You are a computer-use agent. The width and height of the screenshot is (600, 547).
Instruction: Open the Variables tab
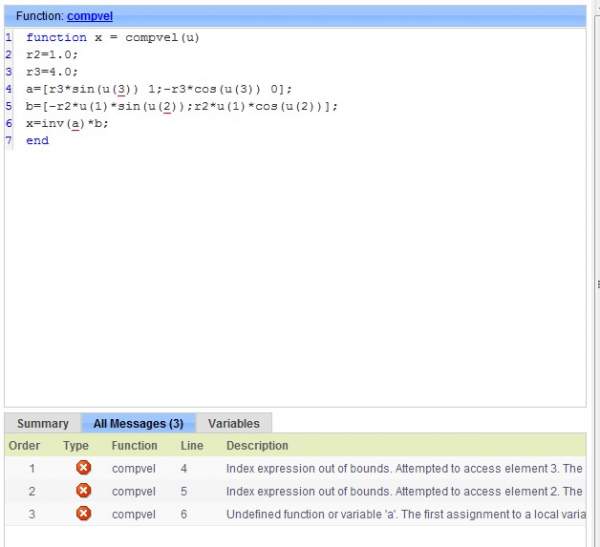[x=234, y=423]
